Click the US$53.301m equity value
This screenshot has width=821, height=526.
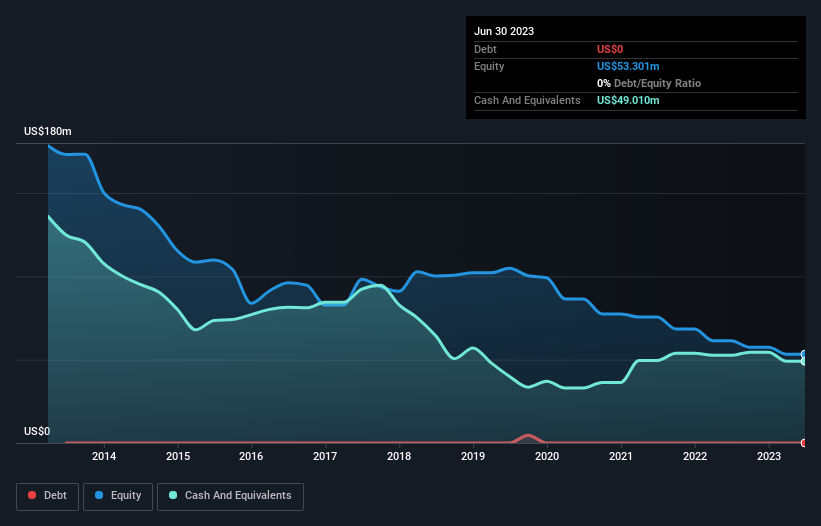(x=628, y=66)
